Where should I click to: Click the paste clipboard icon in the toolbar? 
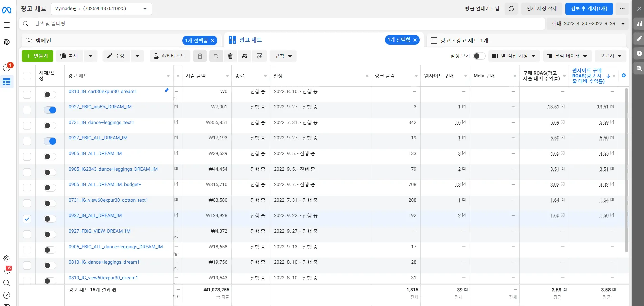[200, 56]
